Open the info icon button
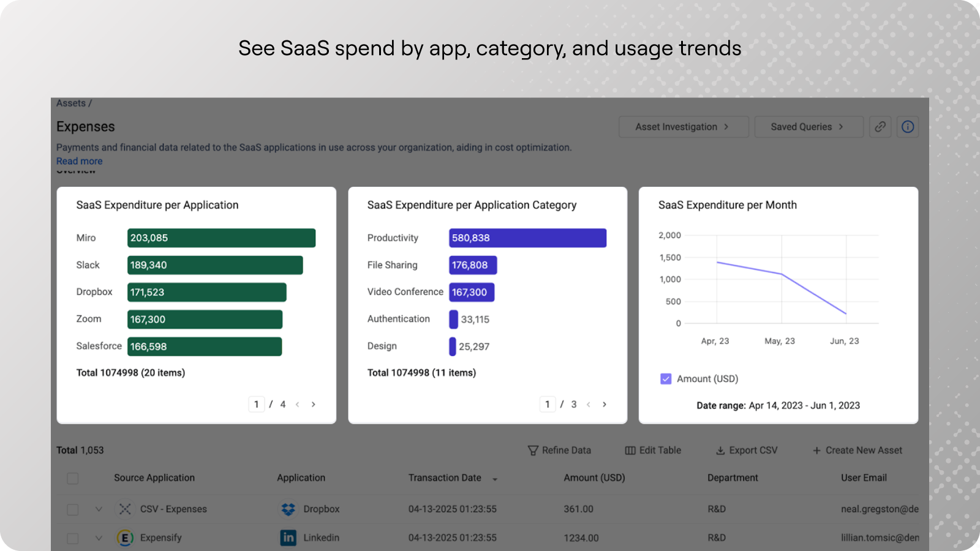980x551 pixels. point(908,127)
